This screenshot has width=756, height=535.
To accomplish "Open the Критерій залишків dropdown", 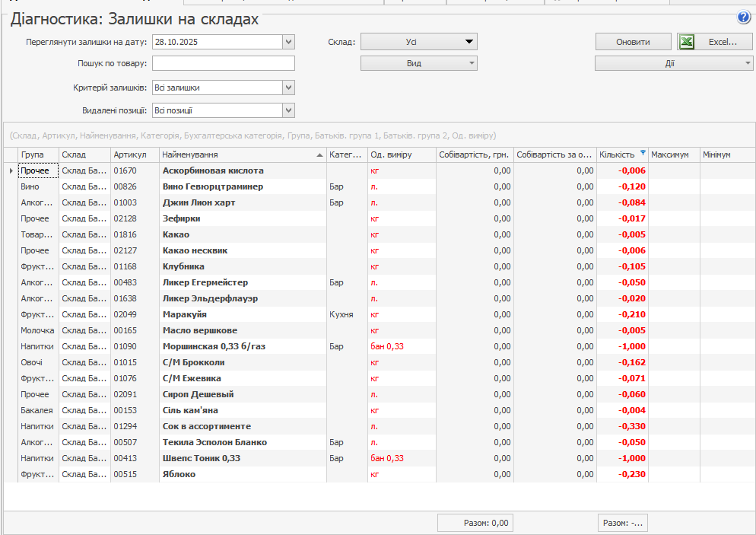I will [288, 88].
